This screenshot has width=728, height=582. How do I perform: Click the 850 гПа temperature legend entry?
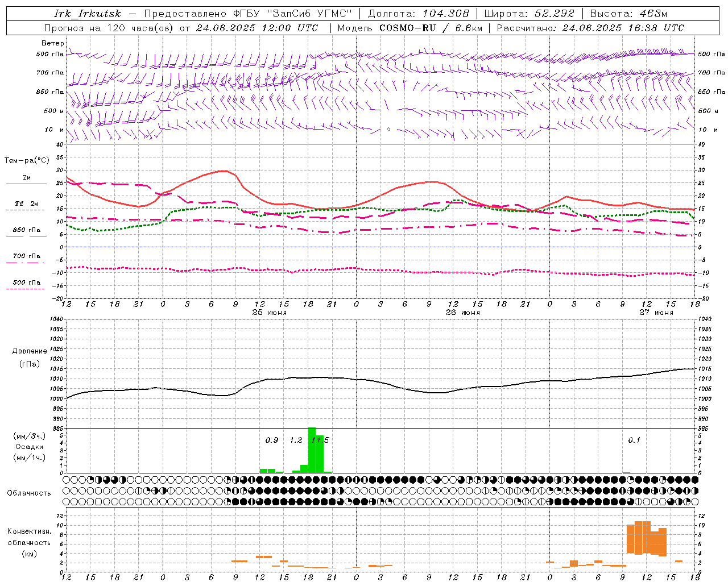coord(27,230)
